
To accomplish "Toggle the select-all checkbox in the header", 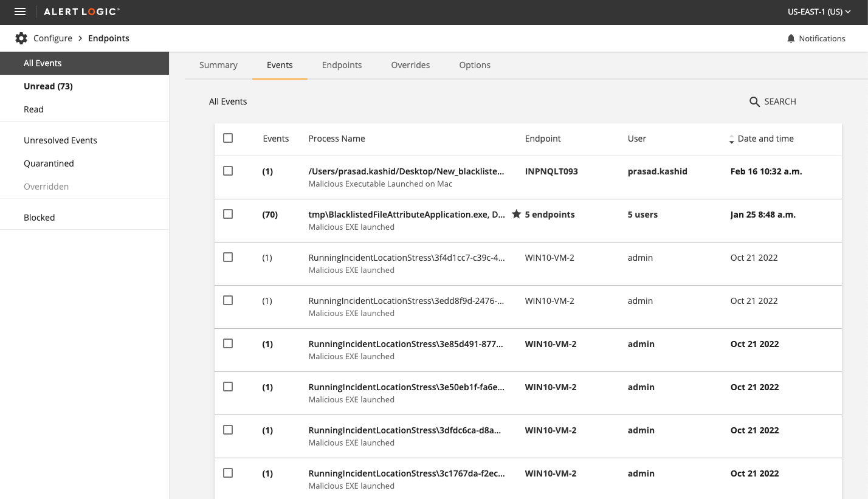I will coord(228,139).
